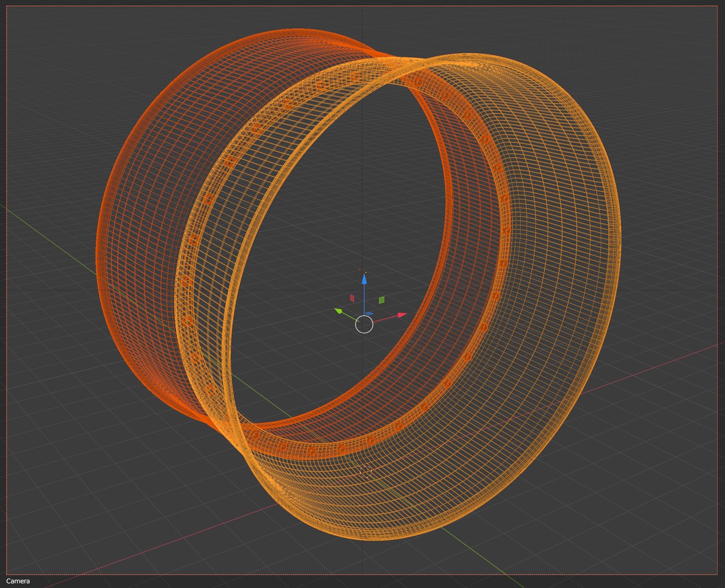725x588 pixels.
Task: Click the Camera view label
Action: (x=18, y=581)
